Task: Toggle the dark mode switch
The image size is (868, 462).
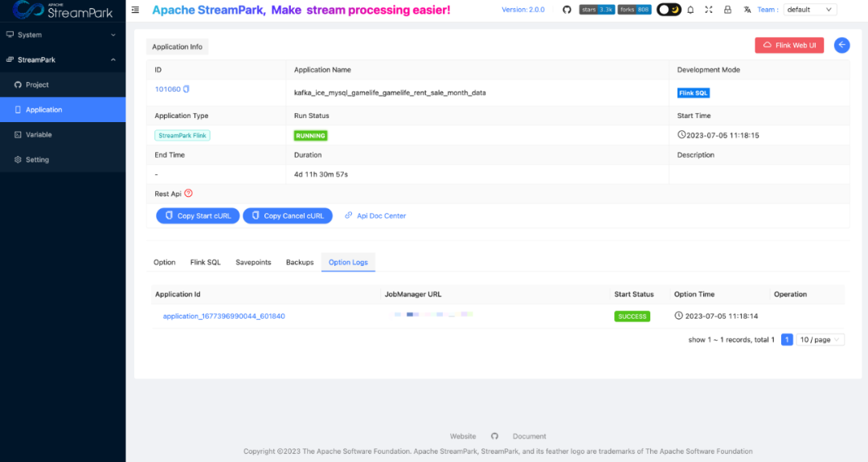Action: coord(669,10)
